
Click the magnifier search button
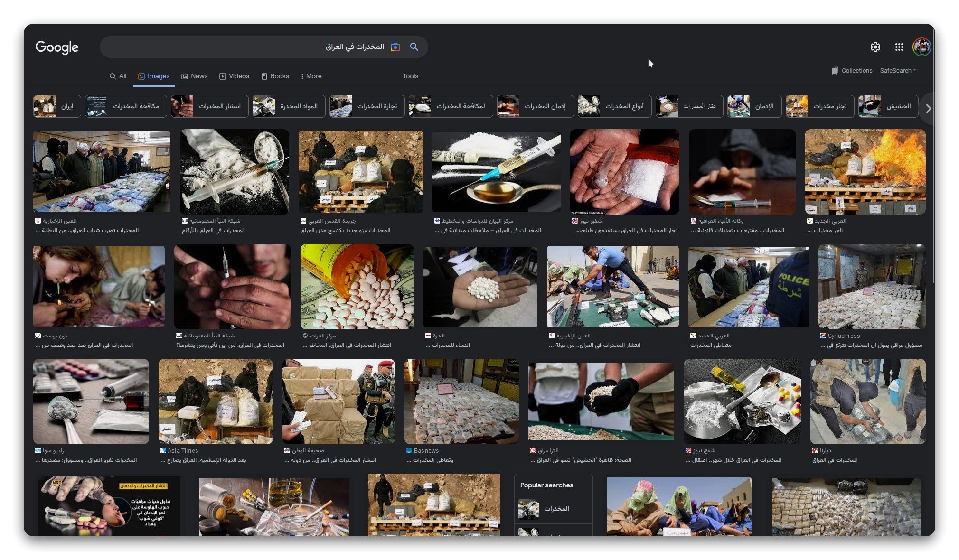pyautogui.click(x=414, y=47)
